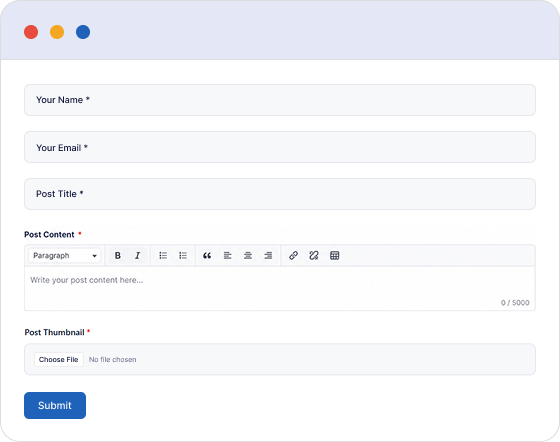This screenshot has height=442, width=560.
Task: Focus the Your Name input field
Action: click(x=280, y=100)
